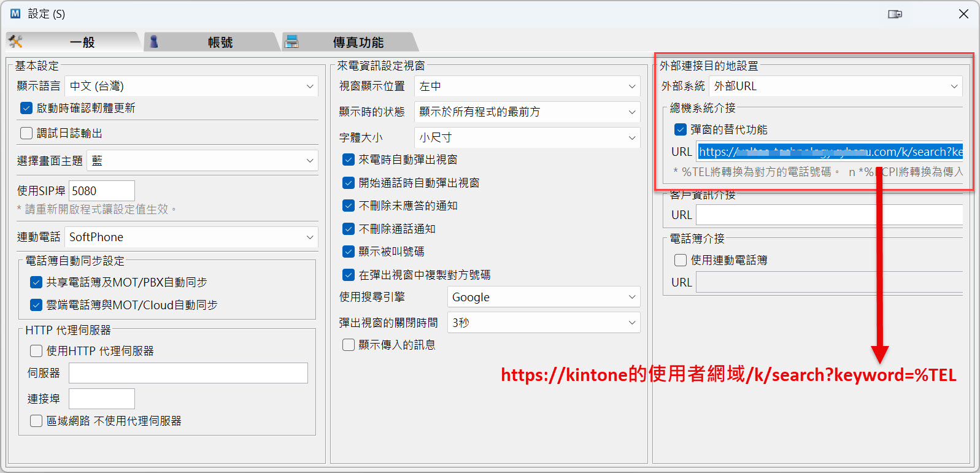Switch to the 帳號 tab
The image size is (980, 473).
(220, 42)
